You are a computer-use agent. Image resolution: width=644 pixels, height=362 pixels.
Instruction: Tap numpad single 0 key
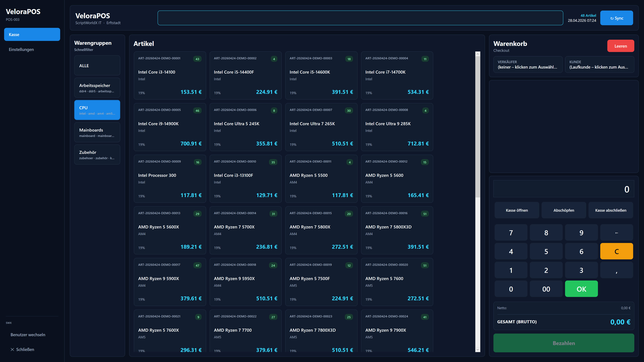tap(511, 289)
